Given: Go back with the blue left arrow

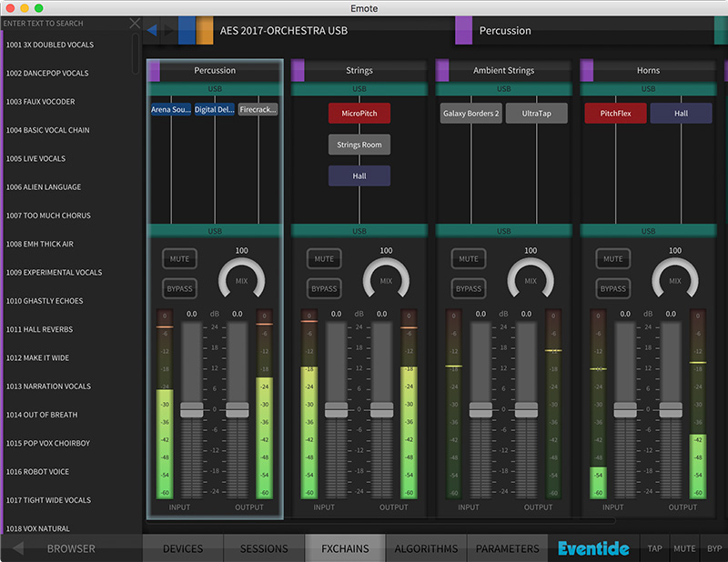Looking at the screenshot, I should pos(152,31).
